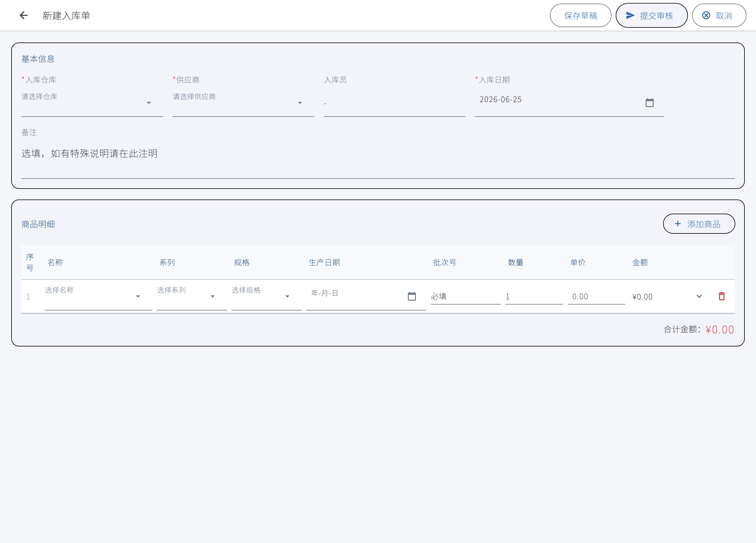
Task: Click the 数量 column header
Action: [x=515, y=263]
